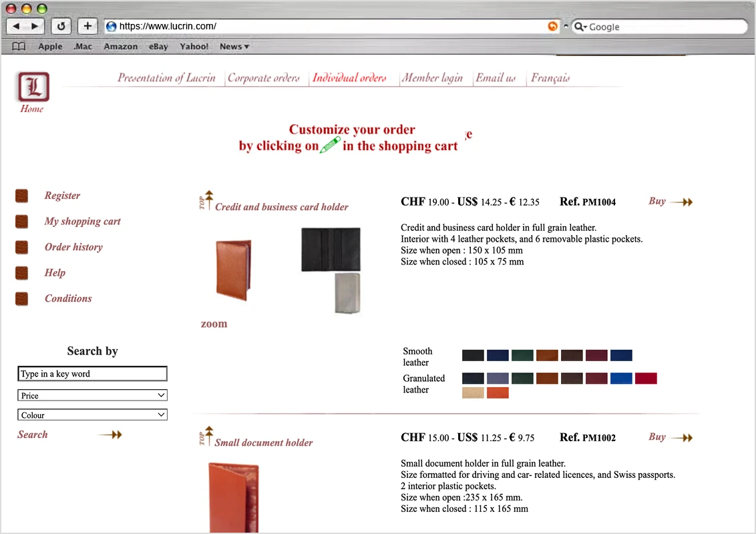
Task: Open the bookmarks book icon
Action: coord(19,46)
